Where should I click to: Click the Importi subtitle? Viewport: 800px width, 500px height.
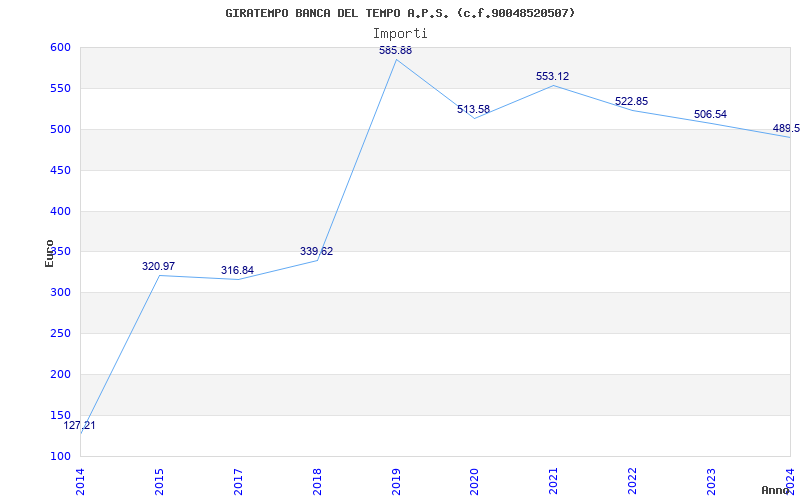(x=400, y=34)
